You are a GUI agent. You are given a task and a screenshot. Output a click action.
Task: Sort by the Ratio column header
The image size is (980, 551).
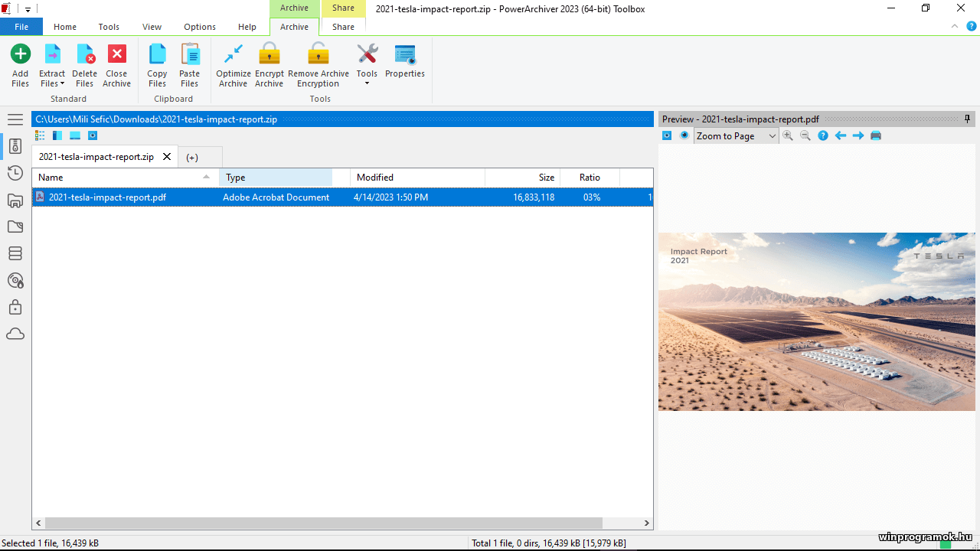(x=590, y=178)
